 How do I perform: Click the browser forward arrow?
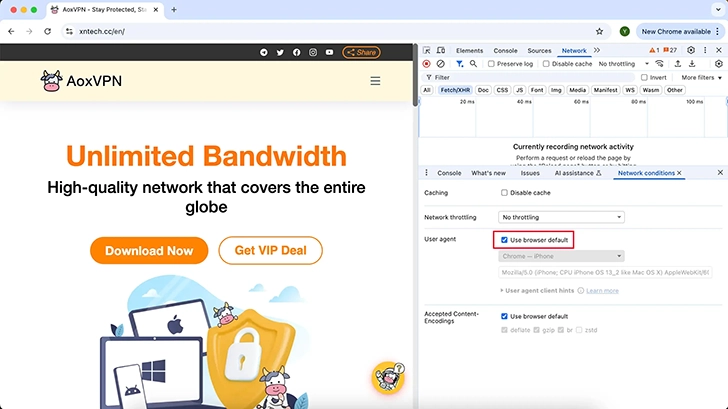pyautogui.click(x=29, y=32)
